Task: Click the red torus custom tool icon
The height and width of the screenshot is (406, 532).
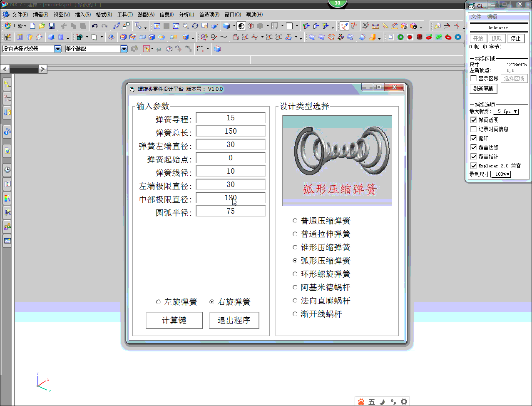Action: pyautogui.click(x=448, y=37)
